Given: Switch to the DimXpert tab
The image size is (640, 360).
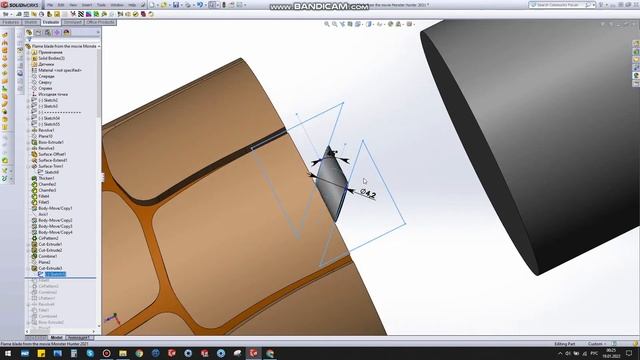Looking at the screenshot, I should pyautogui.click(x=73, y=22).
